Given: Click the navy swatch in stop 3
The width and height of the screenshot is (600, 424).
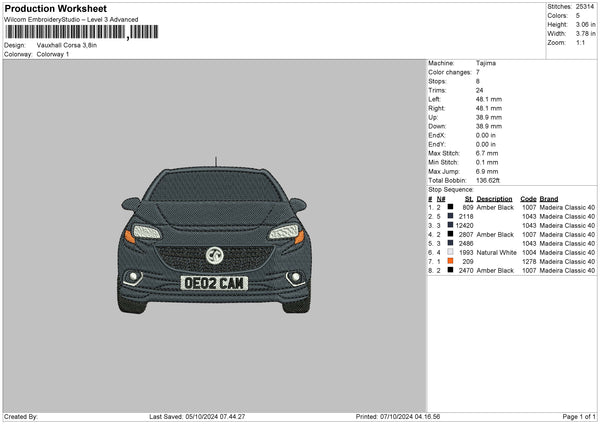Looking at the screenshot, I should tap(450, 225).
